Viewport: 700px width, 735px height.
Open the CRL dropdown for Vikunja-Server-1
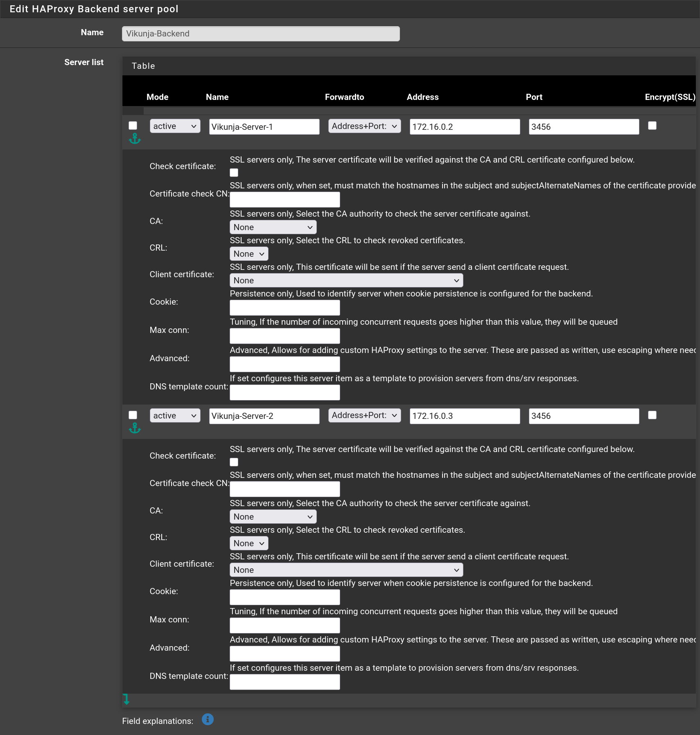[x=249, y=254]
